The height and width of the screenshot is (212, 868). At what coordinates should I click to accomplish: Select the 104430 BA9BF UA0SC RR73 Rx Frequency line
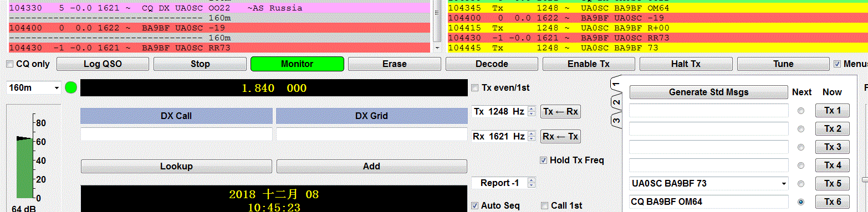point(657,38)
